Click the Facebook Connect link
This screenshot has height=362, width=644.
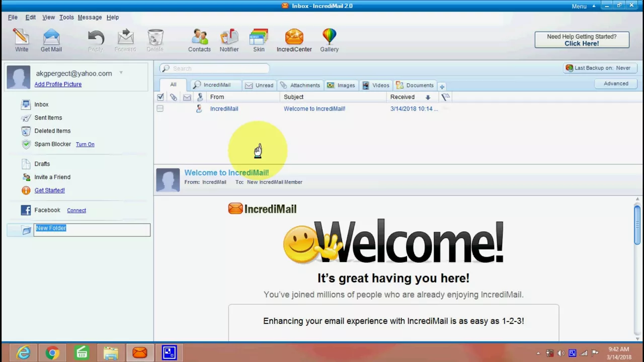[x=76, y=210]
